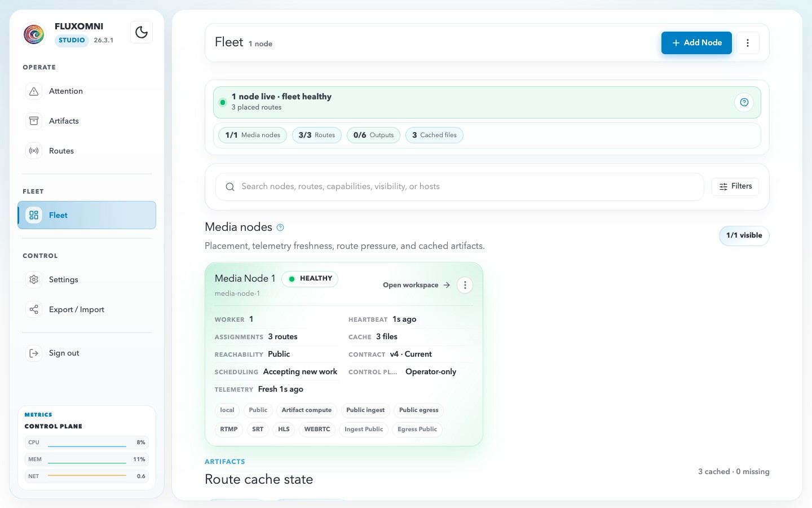This screenshot has height=508, width=812.
Task: Click the Settings gear icon
Action: [x=34, y=279]
